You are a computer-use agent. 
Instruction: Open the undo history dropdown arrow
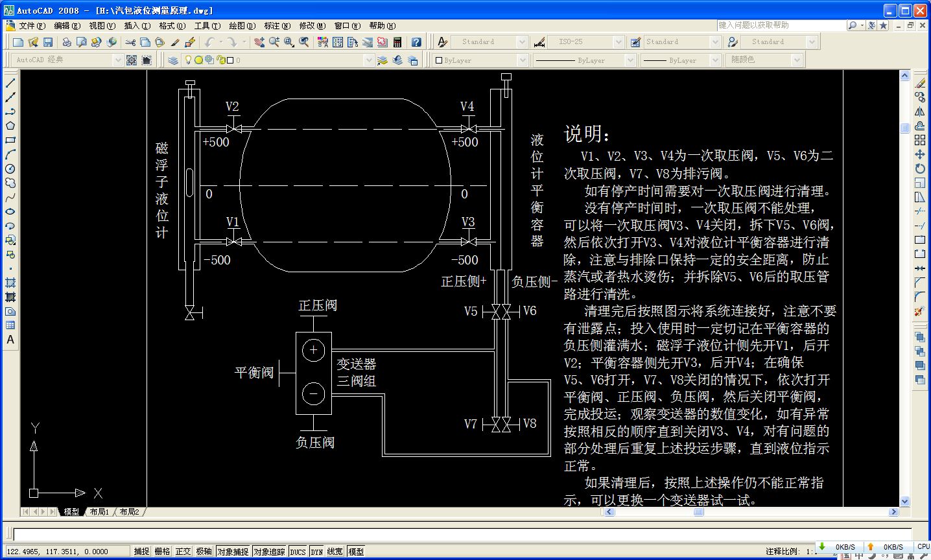coord(220,42)
